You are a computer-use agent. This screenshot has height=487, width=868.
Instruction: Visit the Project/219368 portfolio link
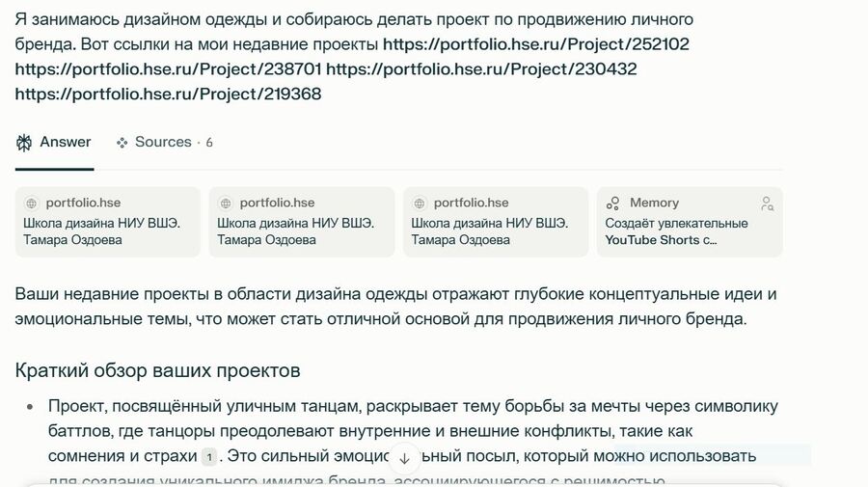click(168, 95)
